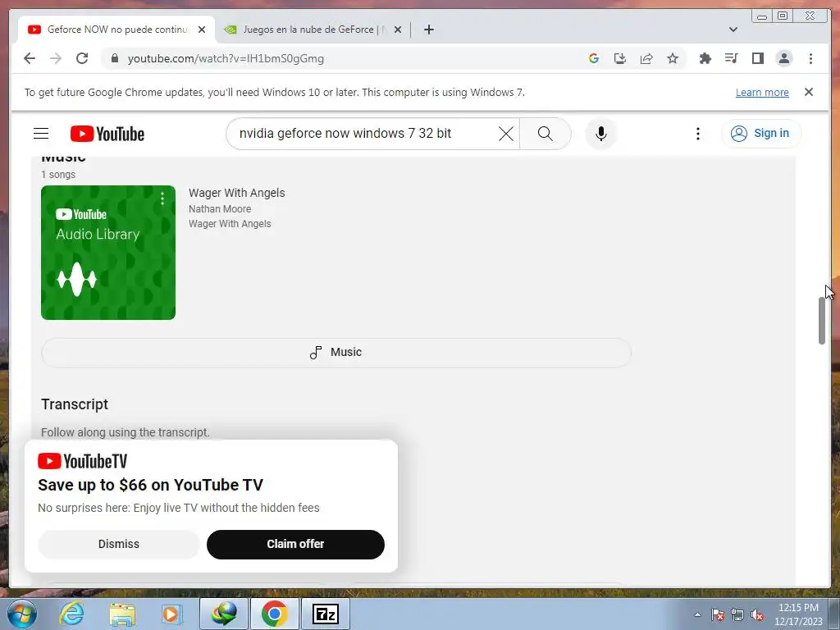Click the forward navigation arrow
The image size is (840, 630).
tap(56, 58)
